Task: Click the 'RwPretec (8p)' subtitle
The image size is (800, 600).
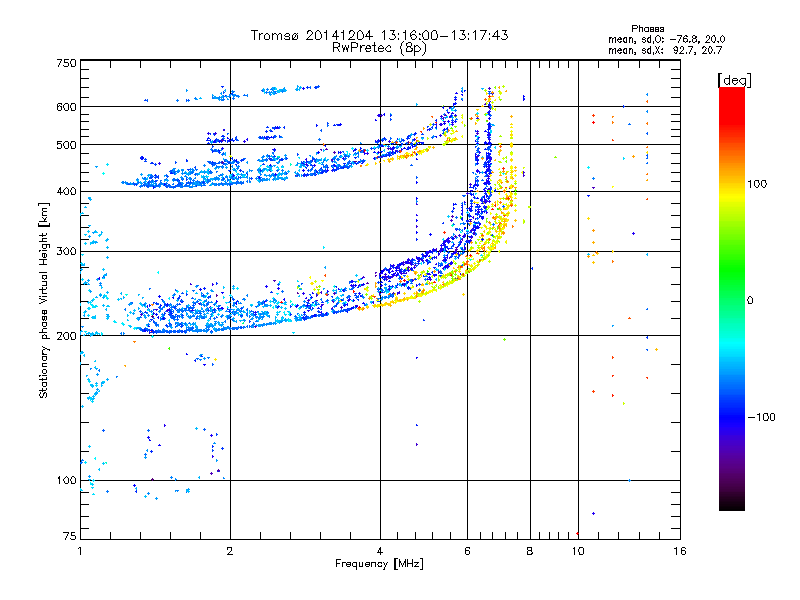Action: tap(379, 48)
